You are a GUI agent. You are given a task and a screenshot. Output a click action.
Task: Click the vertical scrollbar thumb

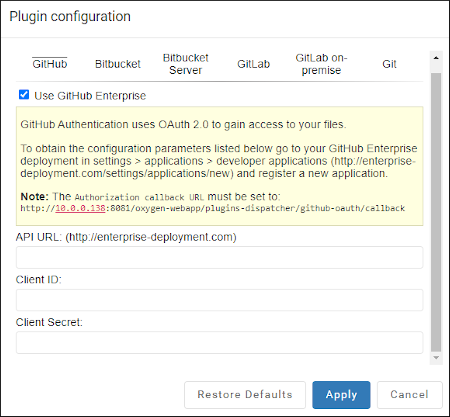[436, 212]
